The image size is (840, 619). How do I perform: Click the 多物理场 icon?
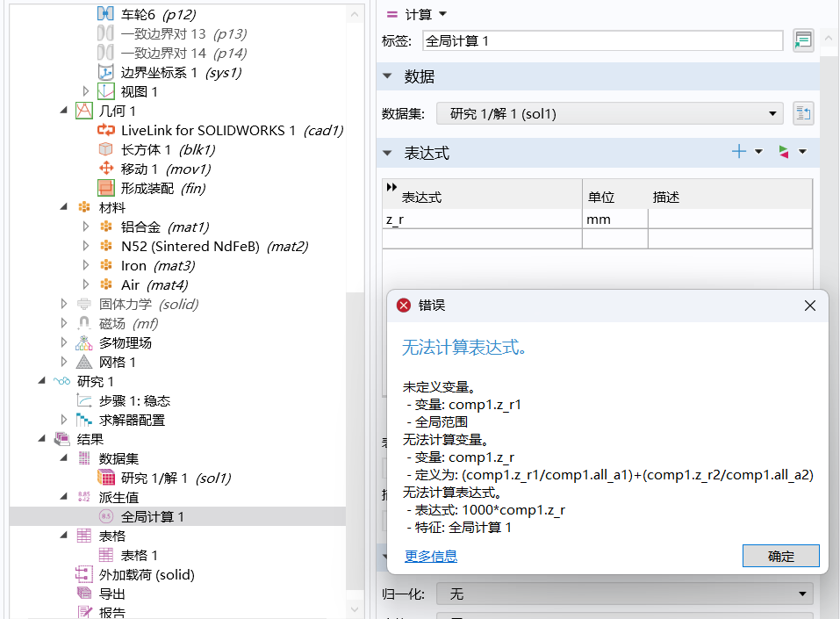click(x=84, y=342)
